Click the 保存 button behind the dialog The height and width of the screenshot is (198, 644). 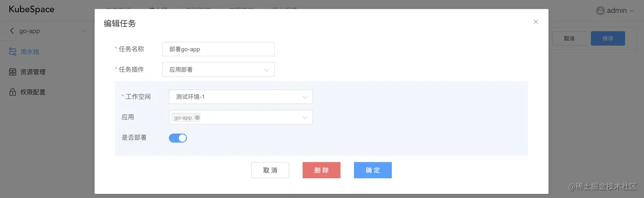click(608, 38)
